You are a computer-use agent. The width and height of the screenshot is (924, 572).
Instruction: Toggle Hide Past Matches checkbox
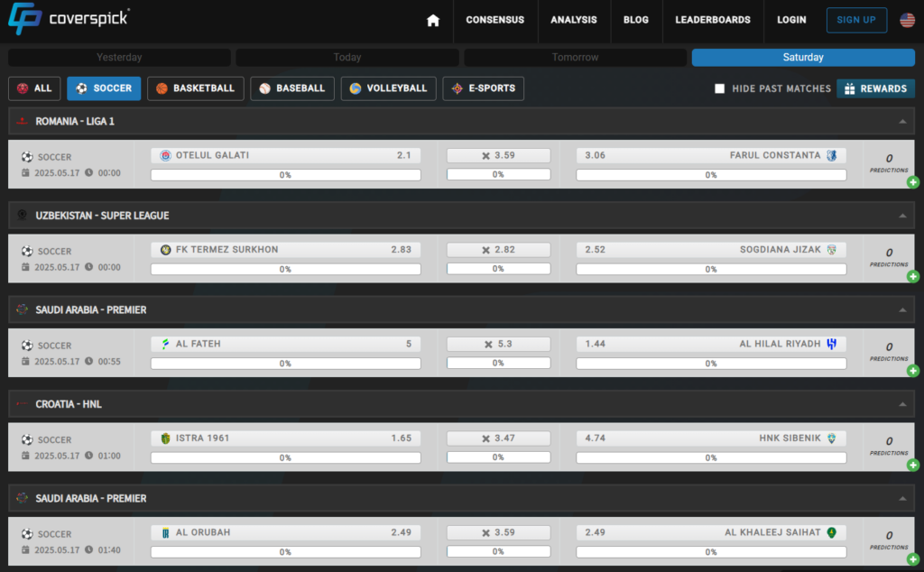pyautogui.click(x=719, y=88)
